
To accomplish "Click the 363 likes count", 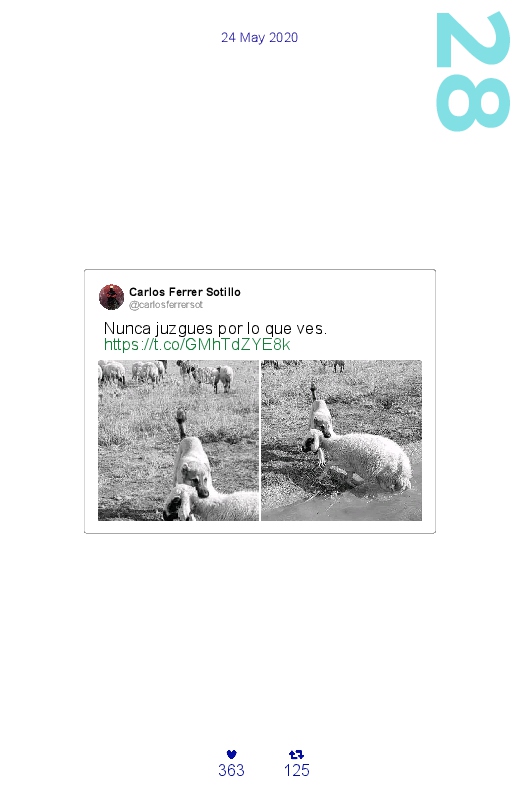I will (x=231, y=770).
